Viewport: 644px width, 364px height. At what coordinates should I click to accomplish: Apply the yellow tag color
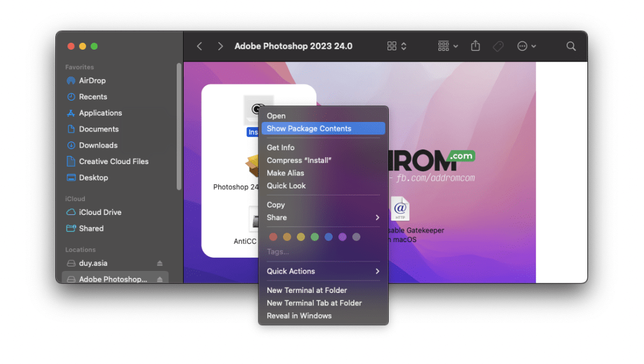(x=301, y=237)
